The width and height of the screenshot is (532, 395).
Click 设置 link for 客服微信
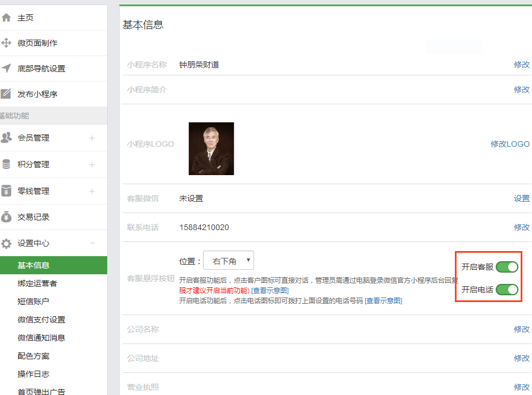tap(521, 198)
